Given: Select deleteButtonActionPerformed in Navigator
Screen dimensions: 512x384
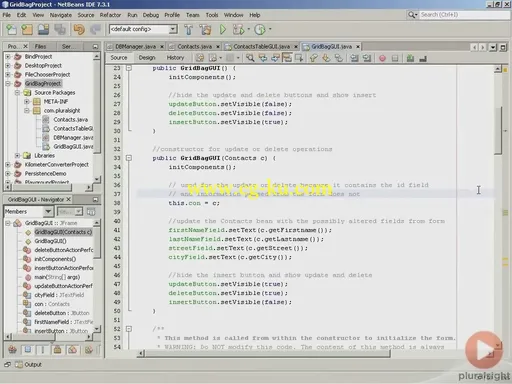Looking at the screenshot, I should 63,250.
